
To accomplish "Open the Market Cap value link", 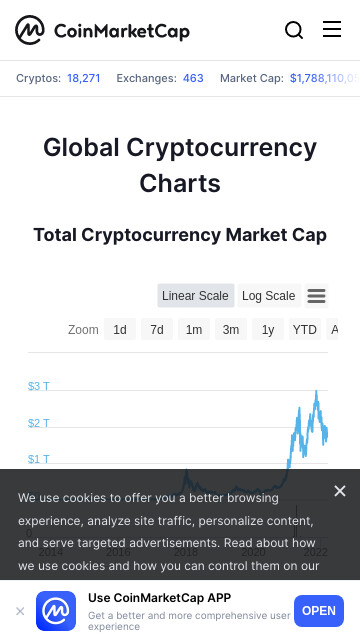I will [324, 78].
